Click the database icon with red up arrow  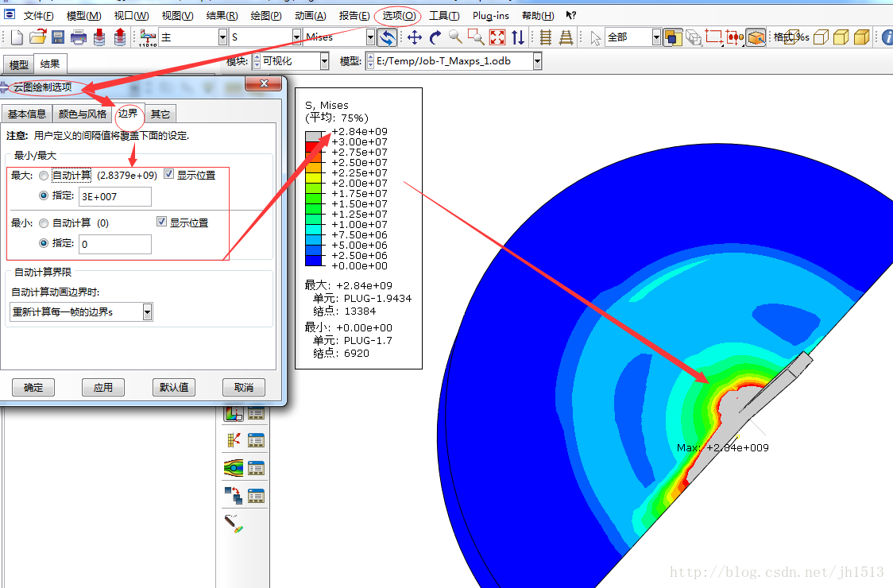coord(120,37)
